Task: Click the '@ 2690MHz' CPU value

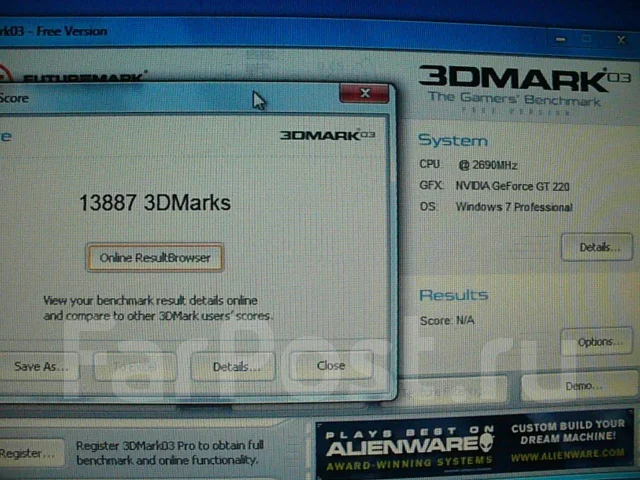Action: pyautogui.click(x=488, y=165)
